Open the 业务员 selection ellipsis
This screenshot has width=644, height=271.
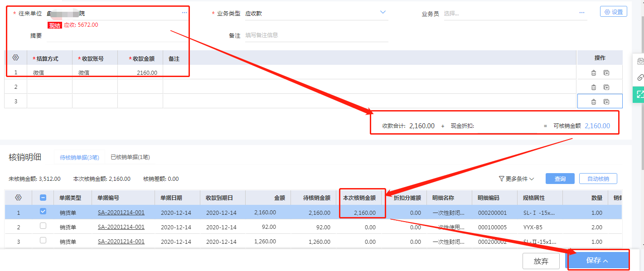(x=582, y=13)
